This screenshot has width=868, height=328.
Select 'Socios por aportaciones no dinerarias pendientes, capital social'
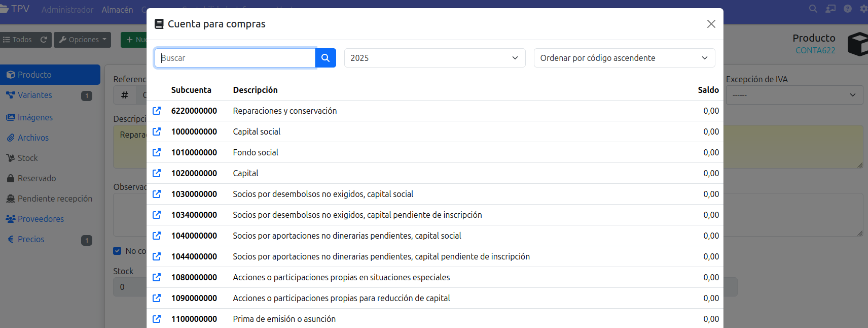(x=347, y=236)
